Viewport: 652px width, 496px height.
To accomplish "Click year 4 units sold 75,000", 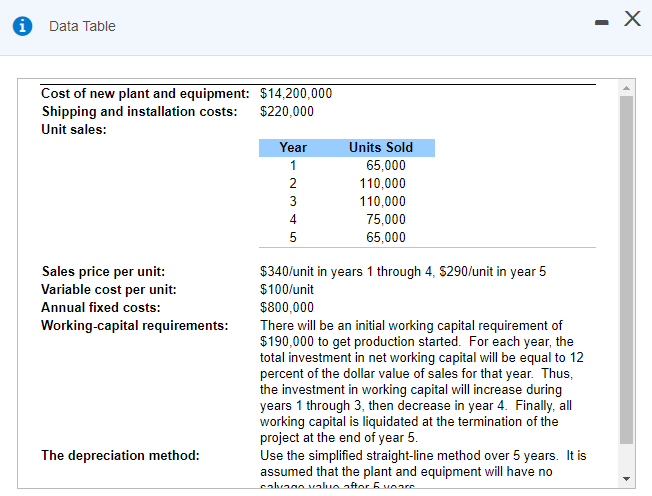I will (385, 219).
